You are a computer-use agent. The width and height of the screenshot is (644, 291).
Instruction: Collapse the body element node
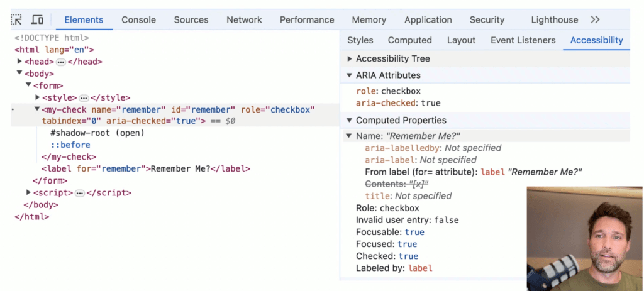pos(19,73)
